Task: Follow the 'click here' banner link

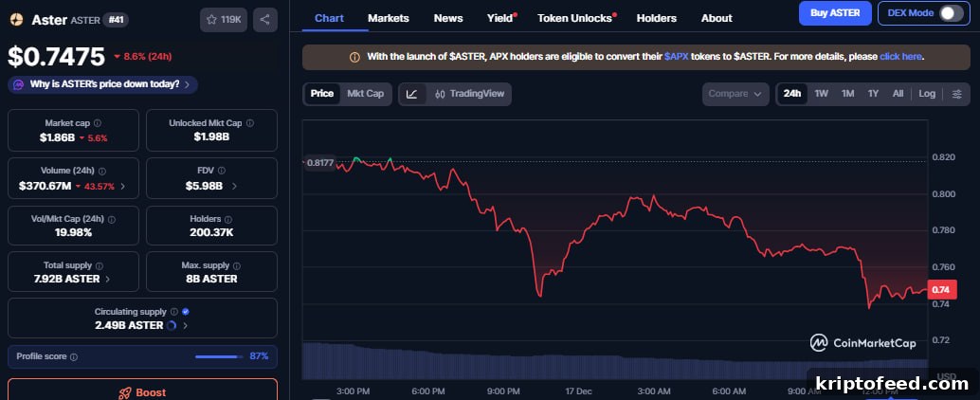Action: click(900, 57)
